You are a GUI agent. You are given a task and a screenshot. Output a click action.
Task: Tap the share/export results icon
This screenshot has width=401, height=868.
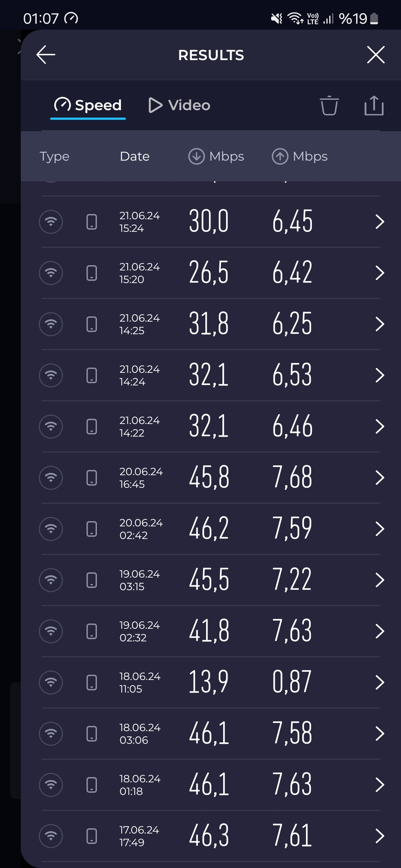pyautogui.click(x=374, y=106)
